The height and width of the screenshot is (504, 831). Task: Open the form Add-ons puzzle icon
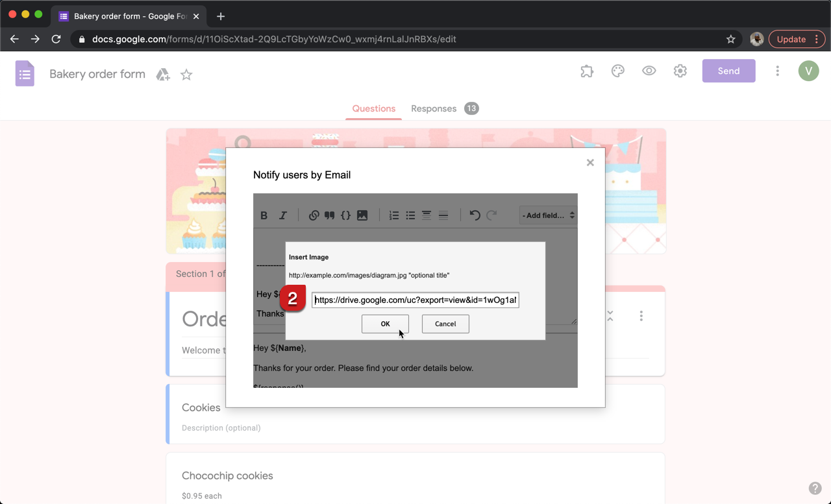586,71
